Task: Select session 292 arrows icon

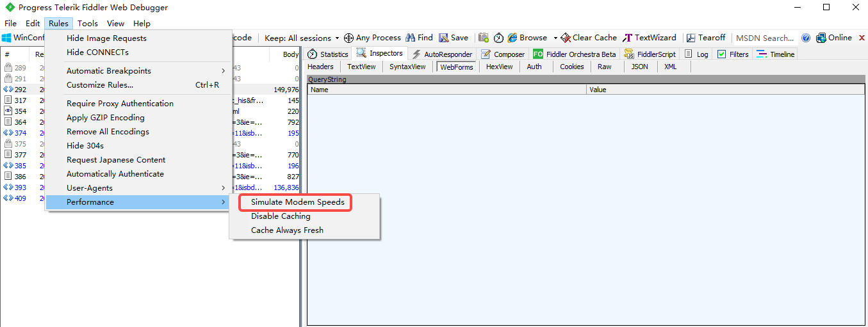Action: point(8,90)
